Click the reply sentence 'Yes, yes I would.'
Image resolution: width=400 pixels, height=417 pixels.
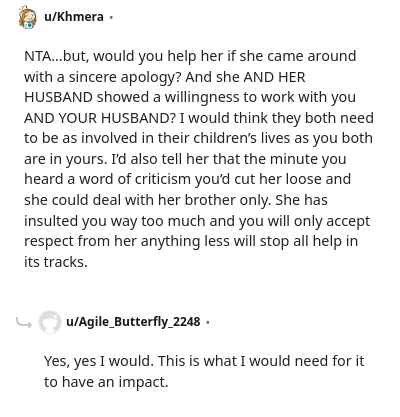pos(99,361)
